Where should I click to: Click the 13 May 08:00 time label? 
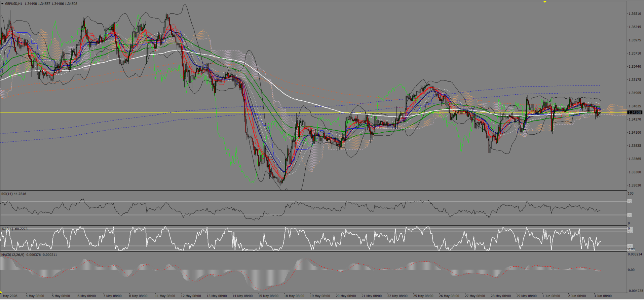pyautogui.click(x=217, y=296)
